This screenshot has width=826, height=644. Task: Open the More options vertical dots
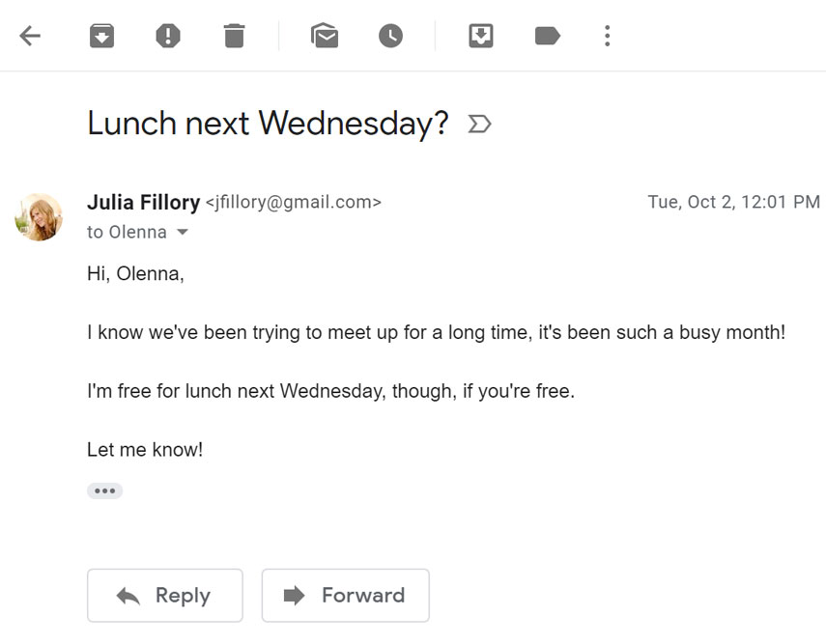click(x=607, y=37)
